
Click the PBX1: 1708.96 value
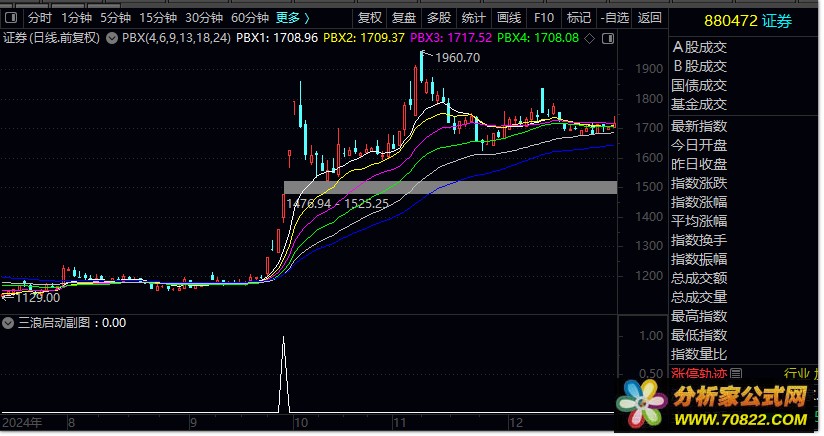277,38
